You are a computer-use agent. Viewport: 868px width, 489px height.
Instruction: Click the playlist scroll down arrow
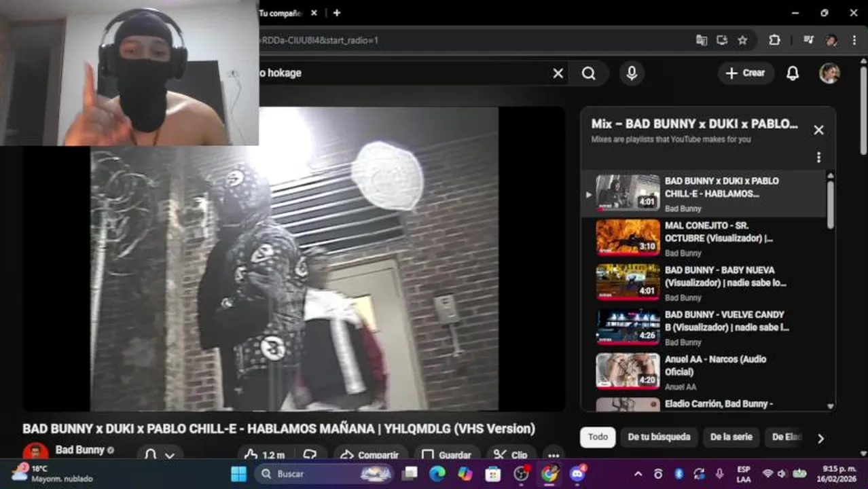coord(830,406)
